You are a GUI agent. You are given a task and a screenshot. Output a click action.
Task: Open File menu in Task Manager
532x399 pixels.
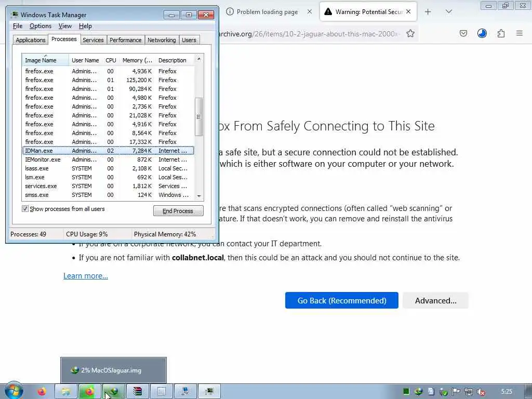pos(18,26)
